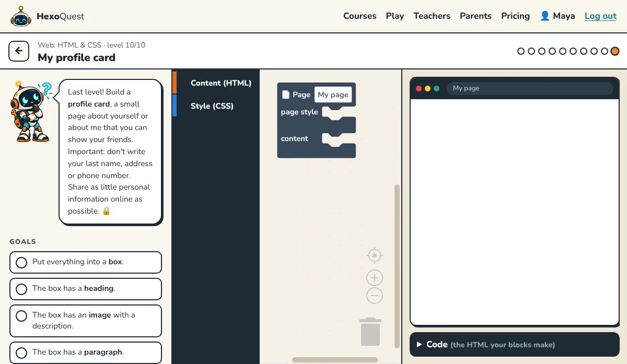Center the workspace with the crosshair icon
This screenshot has width=627, height=364.
click(x=375, y=255)
